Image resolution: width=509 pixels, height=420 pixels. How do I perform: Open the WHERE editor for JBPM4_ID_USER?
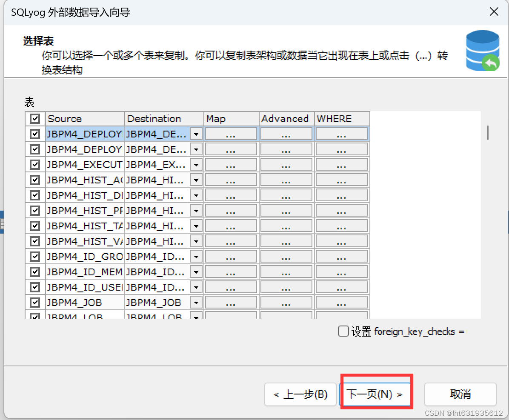click(x=341, y=287)
